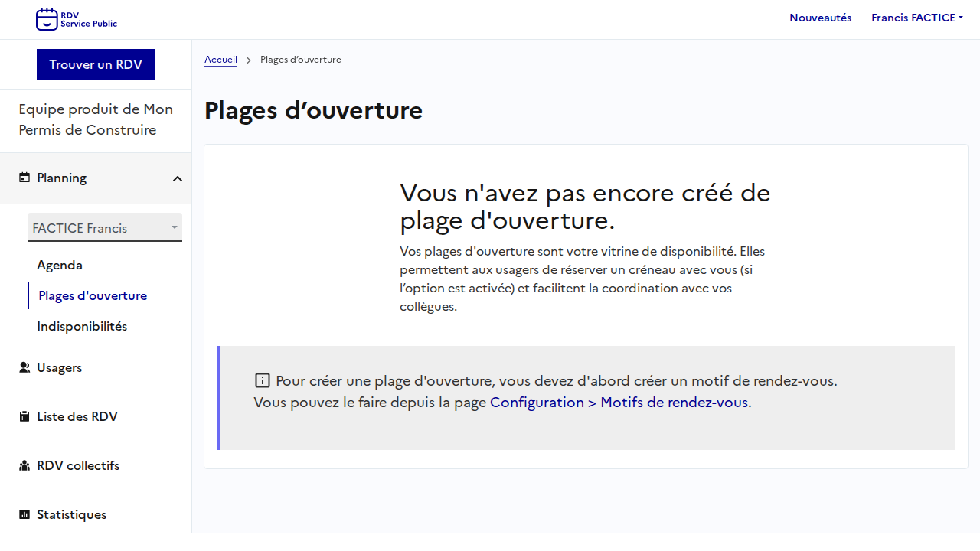
Task: Click the group icon for RDV collectifs
Action: pos(24,465)
